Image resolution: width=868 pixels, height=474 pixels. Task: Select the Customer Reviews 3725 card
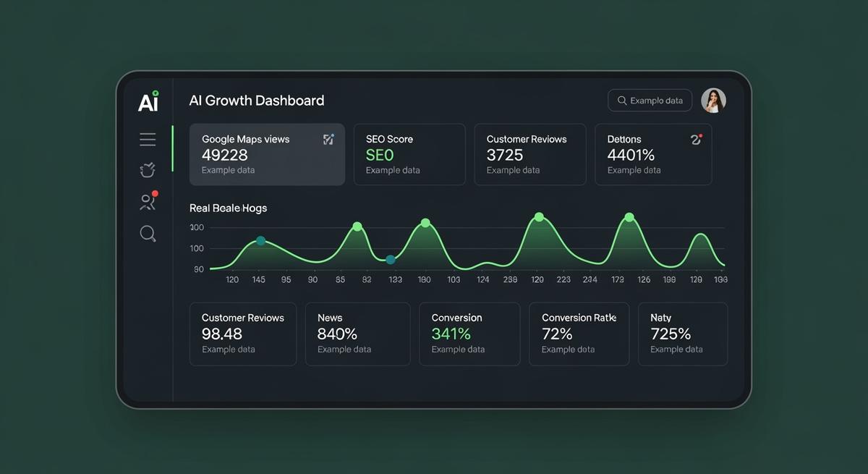tap(530, 154)
